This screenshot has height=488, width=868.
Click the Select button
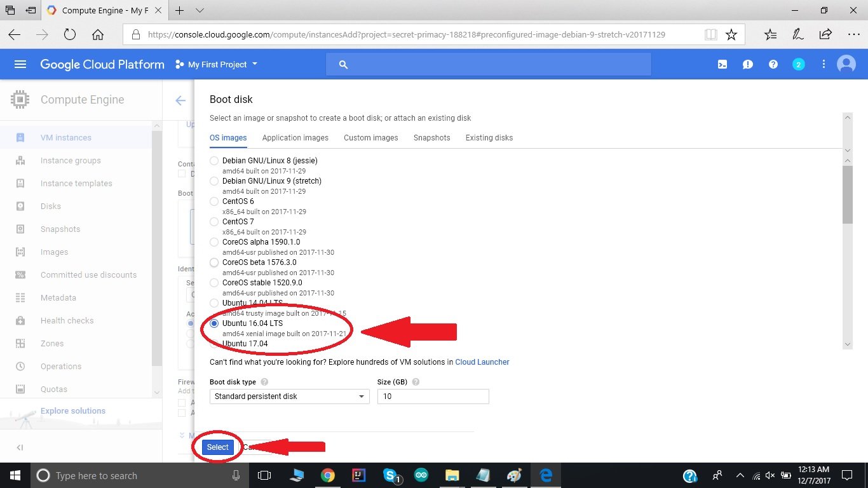point(218,447)
